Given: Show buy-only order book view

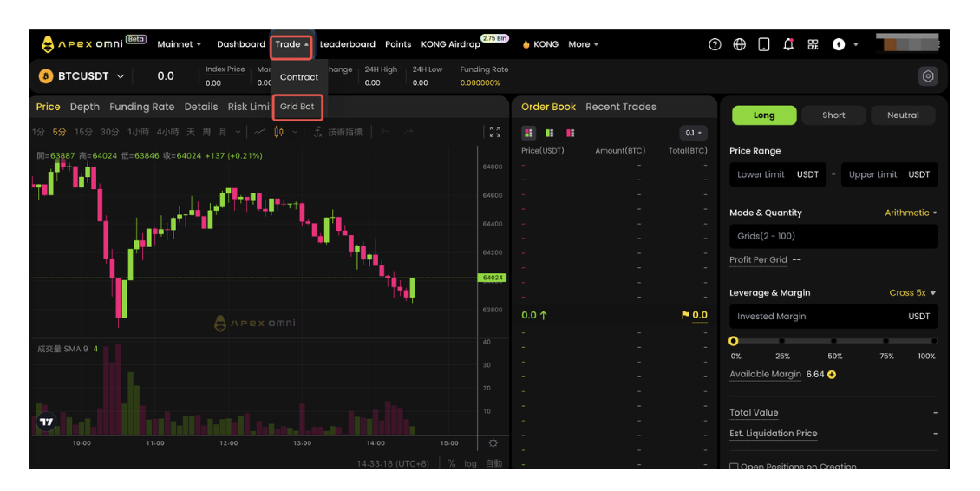Looking at the screenshot, I should 549,134.
